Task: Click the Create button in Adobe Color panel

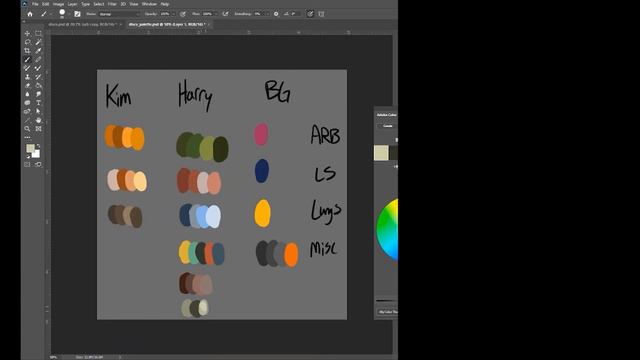Action: coord(387,126)
